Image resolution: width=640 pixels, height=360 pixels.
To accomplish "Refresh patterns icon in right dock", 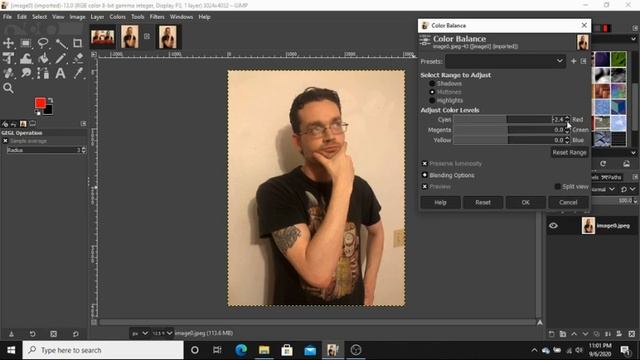I will (603, 164).
